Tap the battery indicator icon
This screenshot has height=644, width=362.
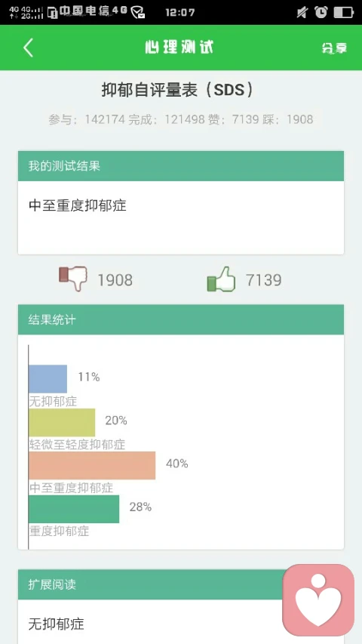[343, 12]
